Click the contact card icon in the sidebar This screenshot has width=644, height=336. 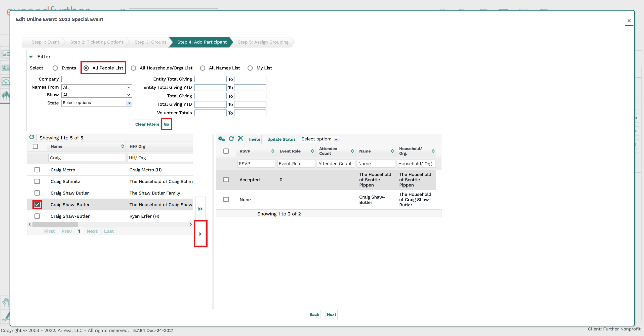click(x=6, y=67)
